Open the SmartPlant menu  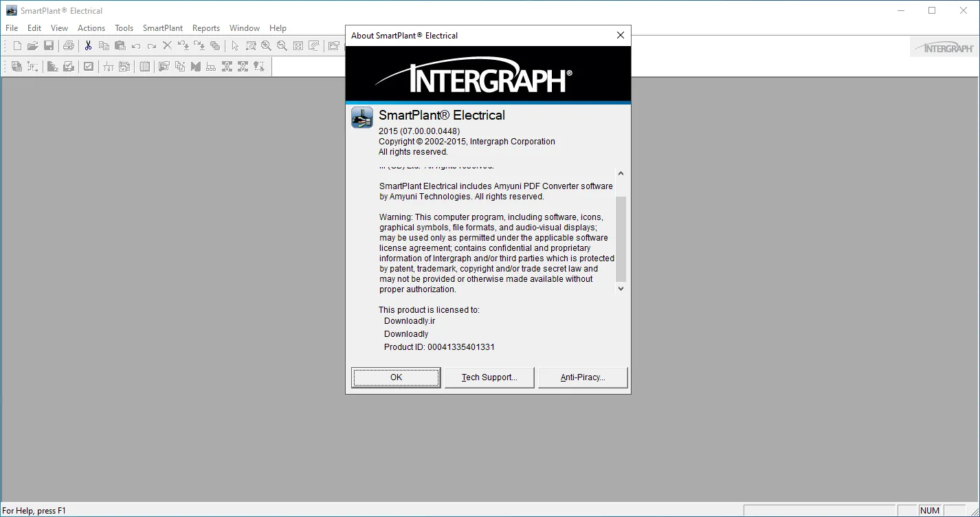163,28
